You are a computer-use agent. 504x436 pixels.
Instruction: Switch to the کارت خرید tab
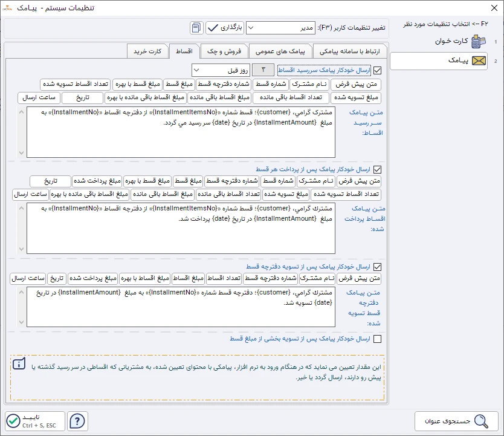point(148,51)
